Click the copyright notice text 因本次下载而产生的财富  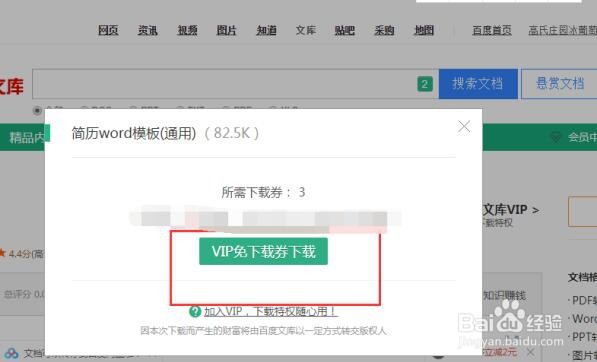tap(263, 331)
